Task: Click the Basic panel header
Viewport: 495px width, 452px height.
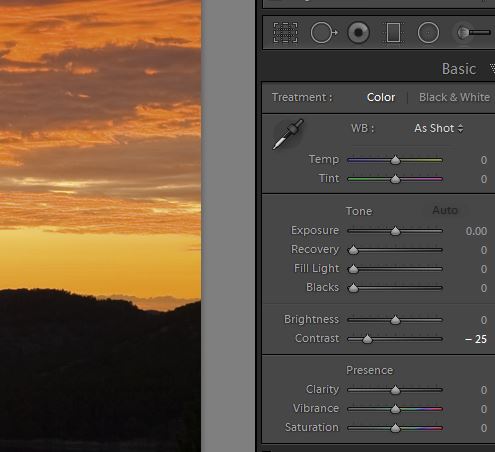Action: coord(459,69)
